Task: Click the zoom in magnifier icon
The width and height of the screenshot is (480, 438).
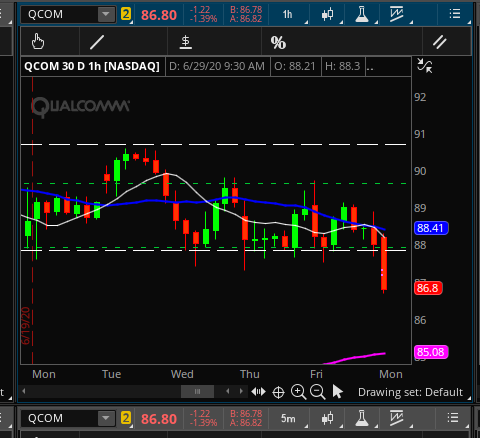Action: pos(298,392)
